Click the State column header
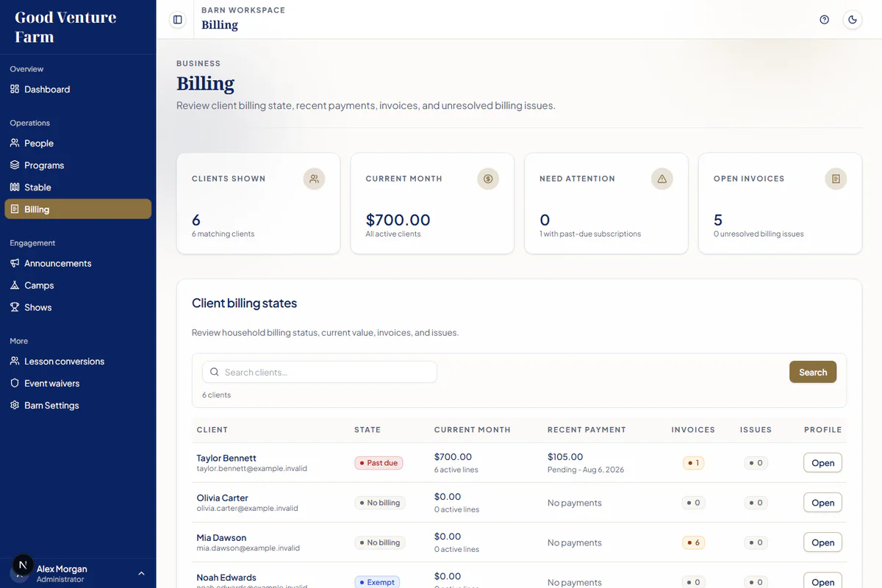 click(x=367, y=430)
